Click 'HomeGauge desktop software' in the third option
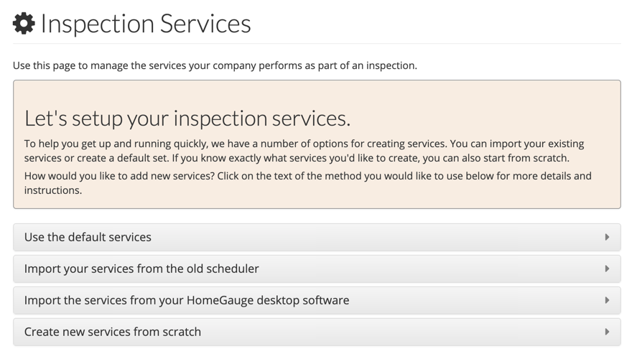Image resolution: width=632 pixels, height=364 pixels. point(267,300)
